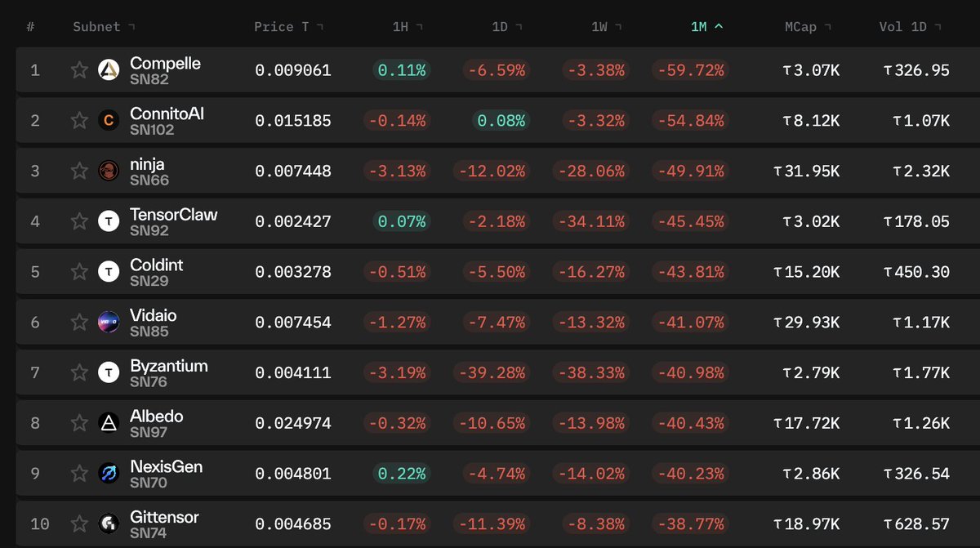Click the Compelle subnet logo icon
Viewport: 980px width, 548px height.
109,70
